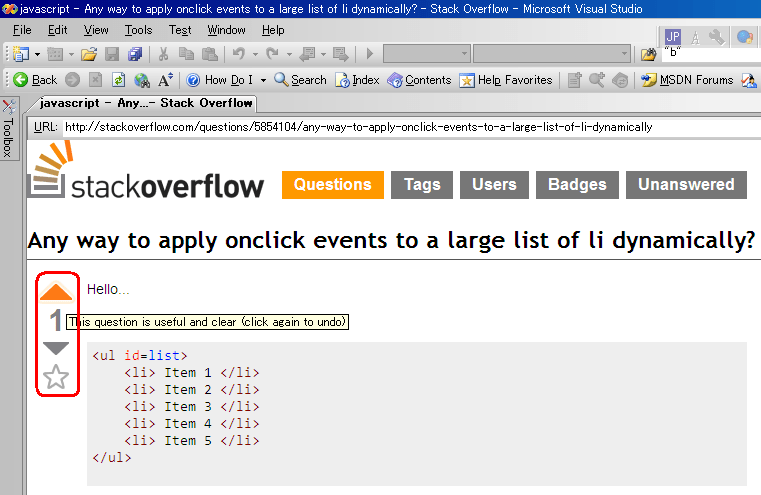
Task: Click the JP language bar indicator
Action: [673, 36]
